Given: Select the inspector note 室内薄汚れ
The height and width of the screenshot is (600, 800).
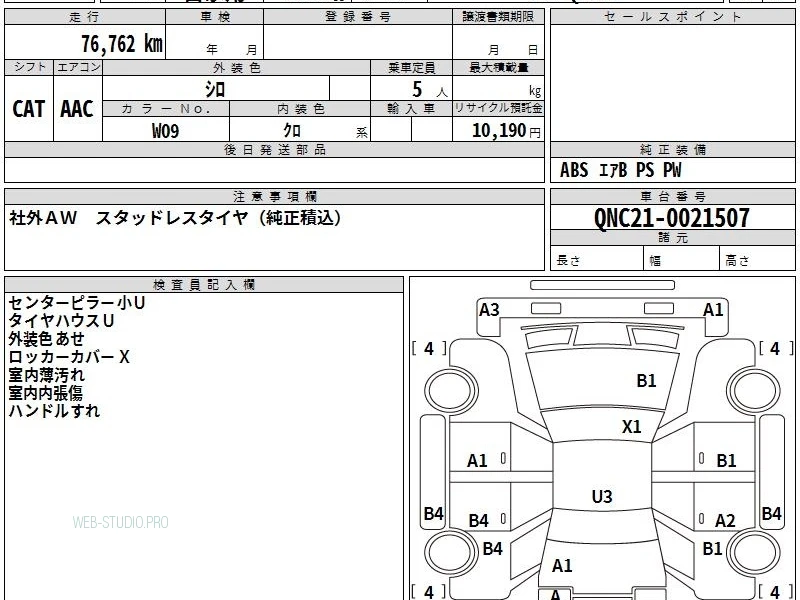Looking at the screenshot, I should click(x=46, y=375).
